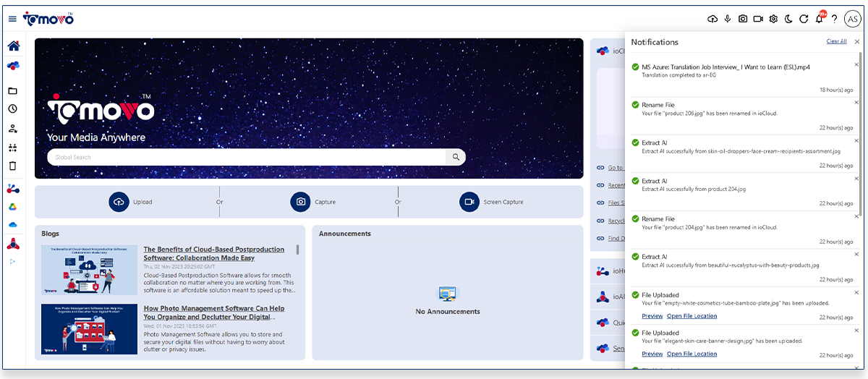Image resolution: width=868 pixels, height=379 pixels.
Task: Click the Upload button
Action: (130, 202)
